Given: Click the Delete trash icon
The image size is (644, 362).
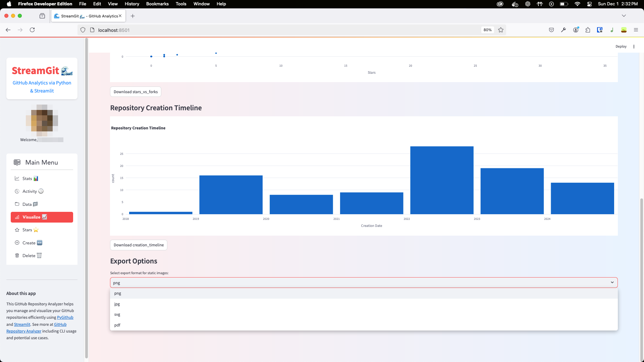Looking at the screenshot, I should point(17,255).
